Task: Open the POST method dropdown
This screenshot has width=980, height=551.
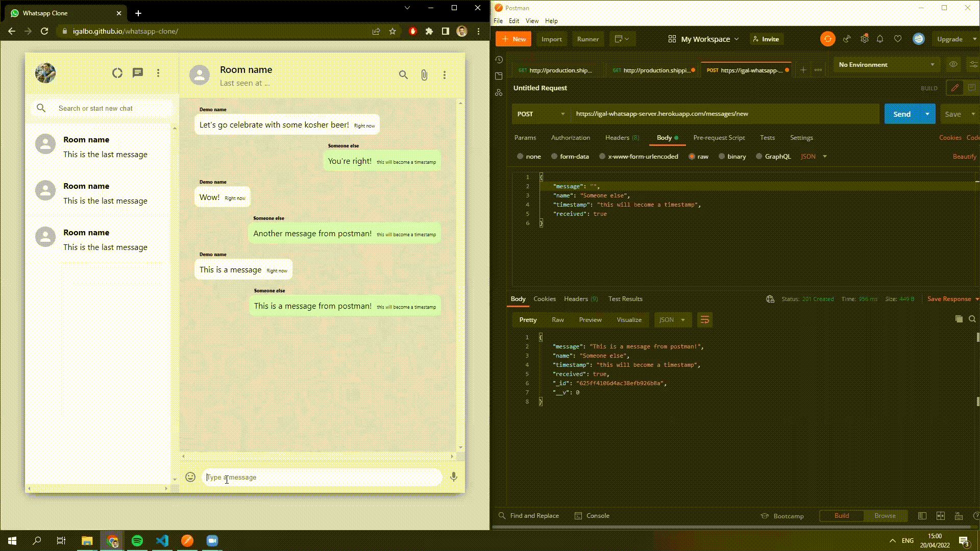Action: [x=541, y=114]
